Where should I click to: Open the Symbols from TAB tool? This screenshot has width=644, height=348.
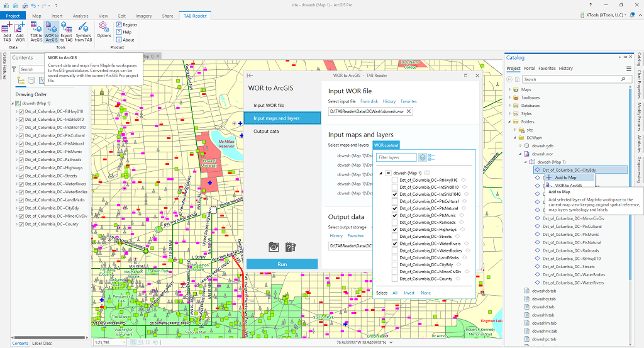84,31
